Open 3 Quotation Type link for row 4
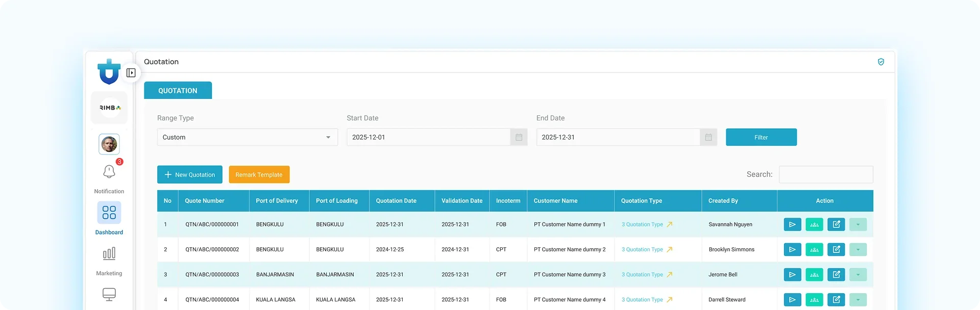This screenshot has height=310, width=980. coord(647,300)
